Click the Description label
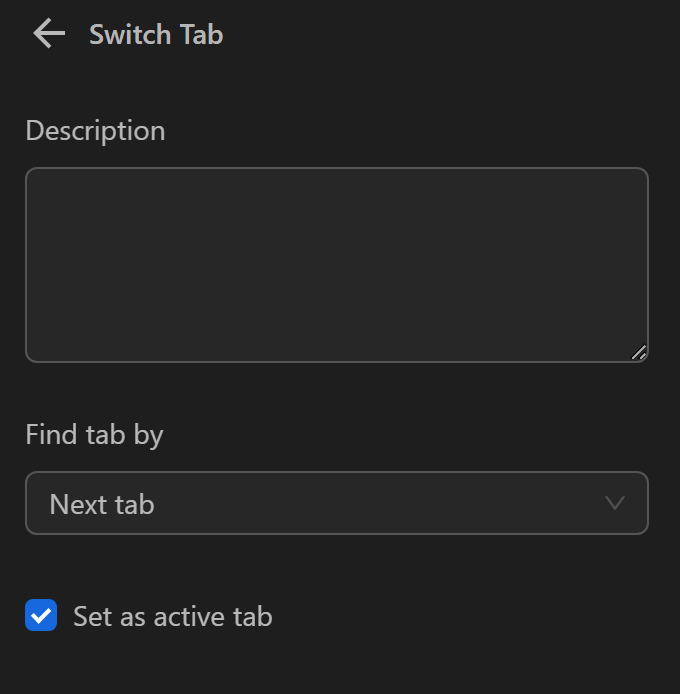The image size is (680, 694). pyautogui.click(x=95, y=131)
